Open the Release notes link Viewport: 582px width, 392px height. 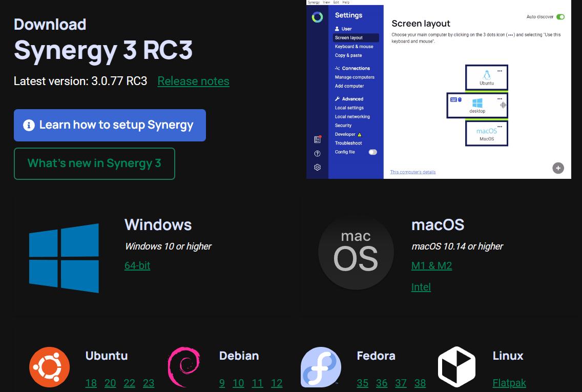[193, 81]
